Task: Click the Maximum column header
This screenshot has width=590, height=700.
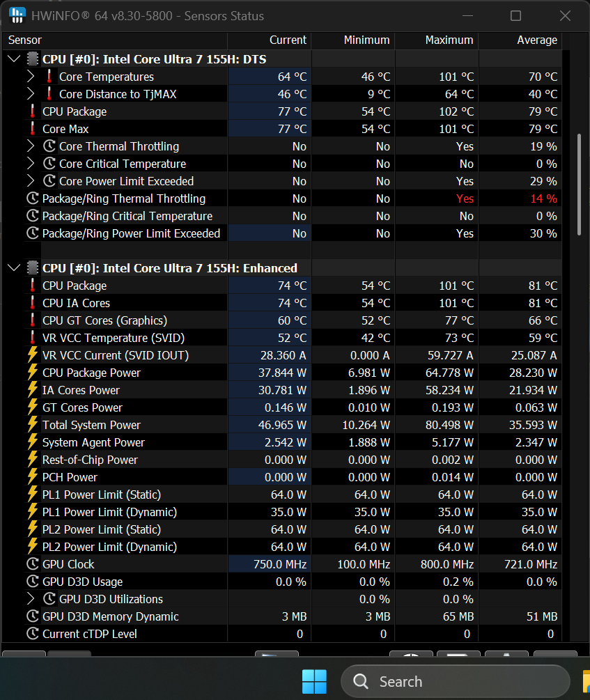Action: 437,40
